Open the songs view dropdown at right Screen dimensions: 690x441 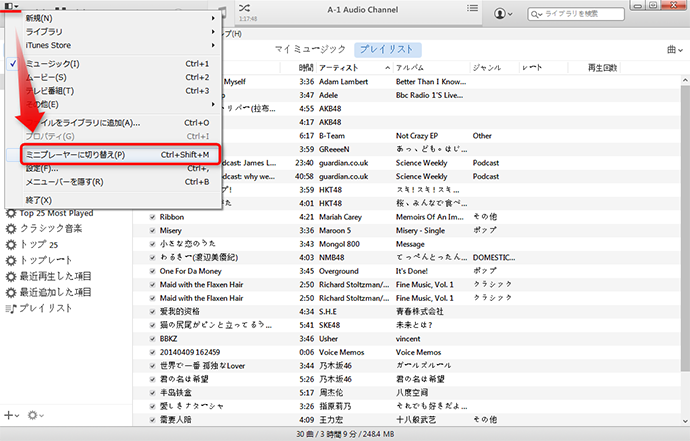click(x=675, y=50)
